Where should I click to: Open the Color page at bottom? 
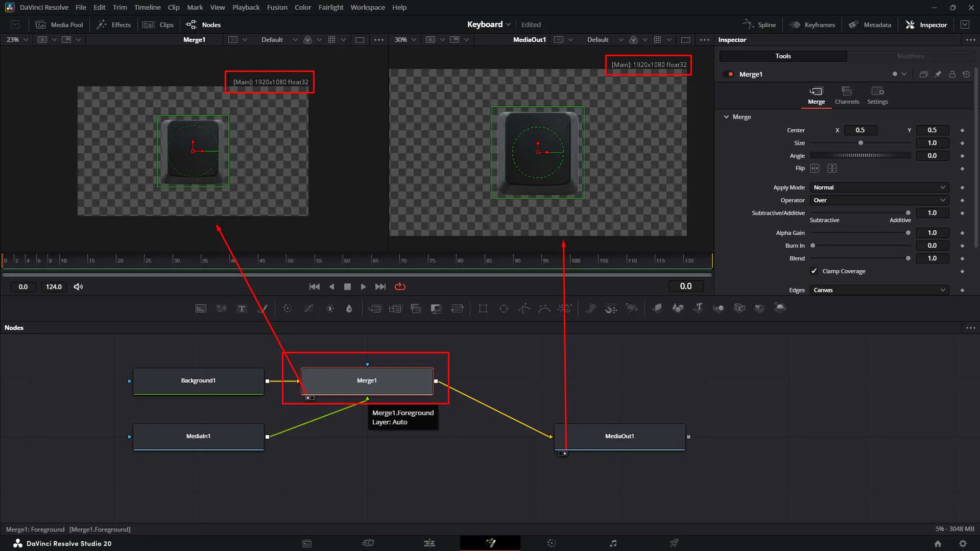coord(552,543)
